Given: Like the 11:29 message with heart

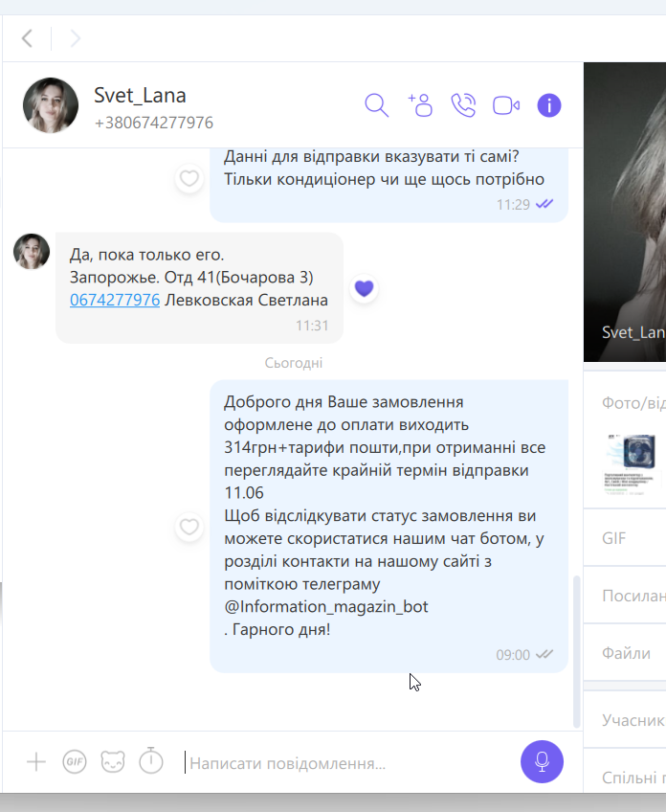Looking at the screenshot, I should point(189,178).
